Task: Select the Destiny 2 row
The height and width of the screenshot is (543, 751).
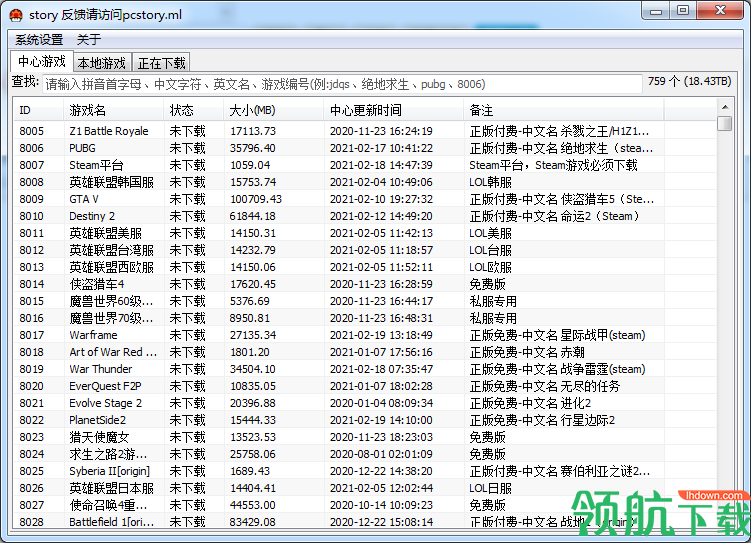Action: point(365,216)
